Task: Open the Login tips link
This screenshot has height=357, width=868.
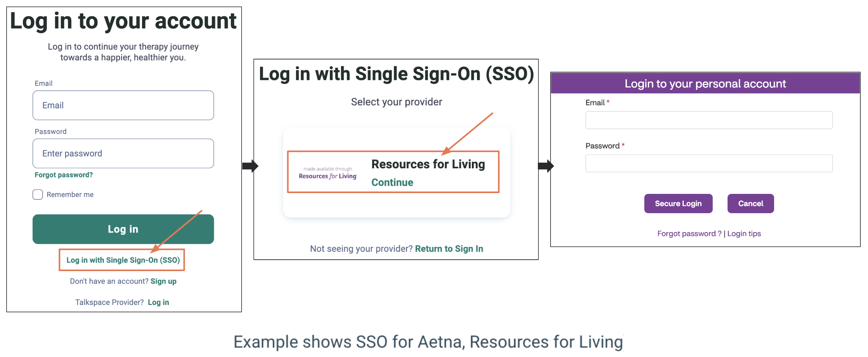Action: pos(744,234)
